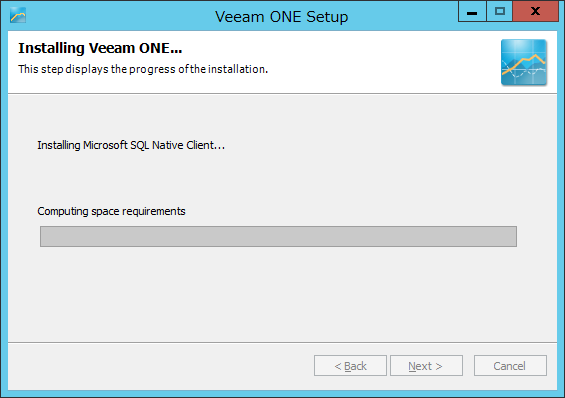Viewport: 565px width, 398px height.
Task: Select the 'Installing Microsoft SQL Native Client' status text
Action: click(131, 145)
